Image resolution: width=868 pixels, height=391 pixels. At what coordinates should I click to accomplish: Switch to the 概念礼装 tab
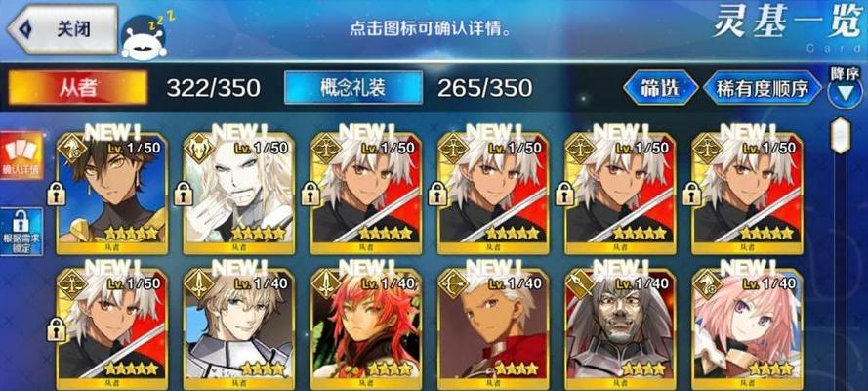pos(353,88)
